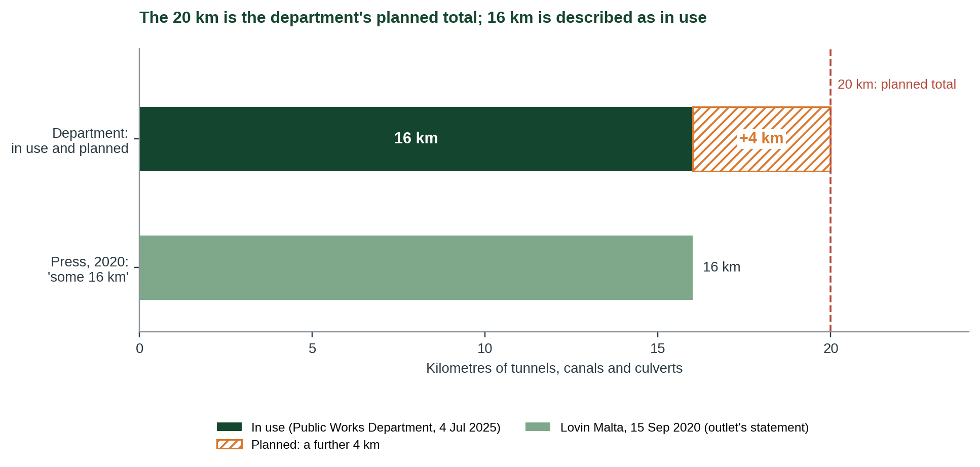Screen dimensions: 980x467
Task: Click the light green Press 2020 bar
Action: tap(416, 267)
